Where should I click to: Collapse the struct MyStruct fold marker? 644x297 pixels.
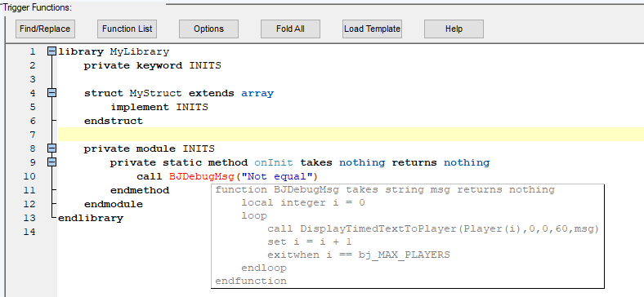pos(51,93)
